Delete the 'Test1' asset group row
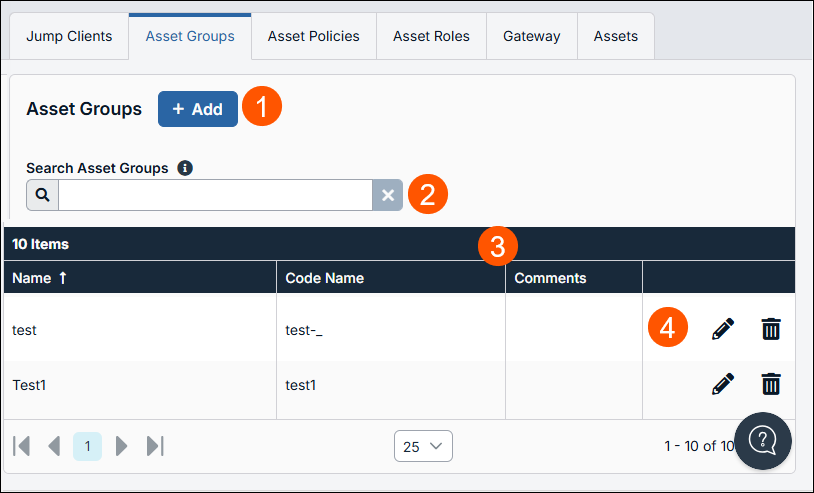Screen dimensions: 814x493 click(771, 384)
